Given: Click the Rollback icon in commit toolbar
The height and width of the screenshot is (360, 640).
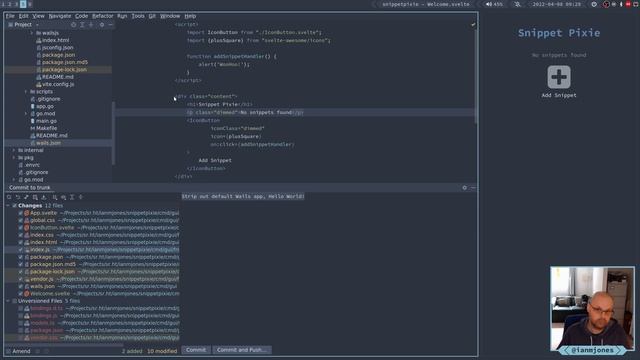Looking at the screenshot, I should pos(18,197).
